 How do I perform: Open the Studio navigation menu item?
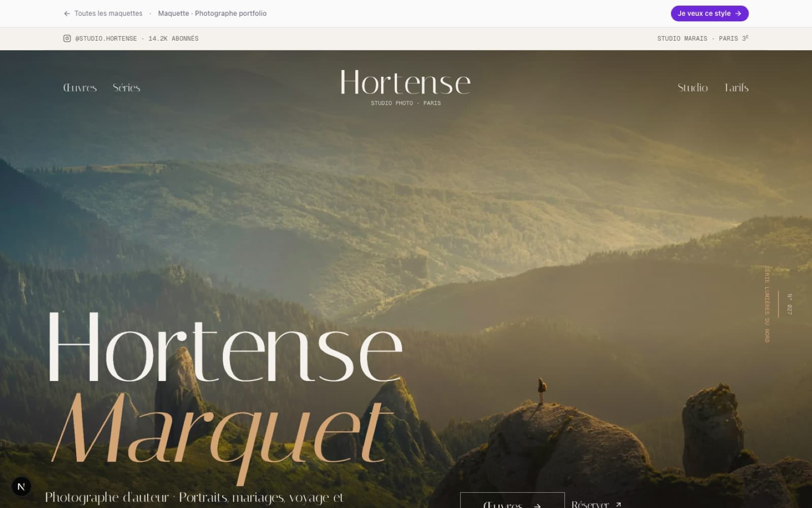(x=693, y=87)
